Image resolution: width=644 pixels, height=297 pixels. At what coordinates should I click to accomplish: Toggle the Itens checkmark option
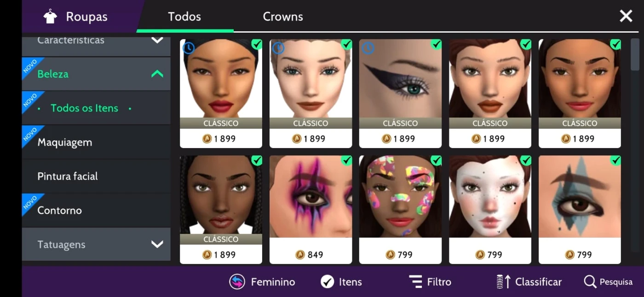(x=328, y=282)
